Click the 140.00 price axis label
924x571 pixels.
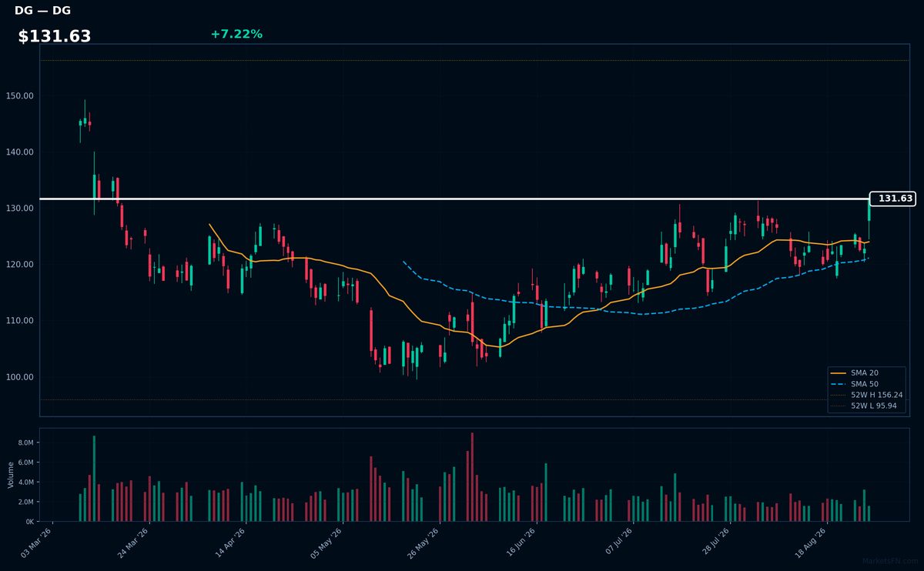point(19,152)
